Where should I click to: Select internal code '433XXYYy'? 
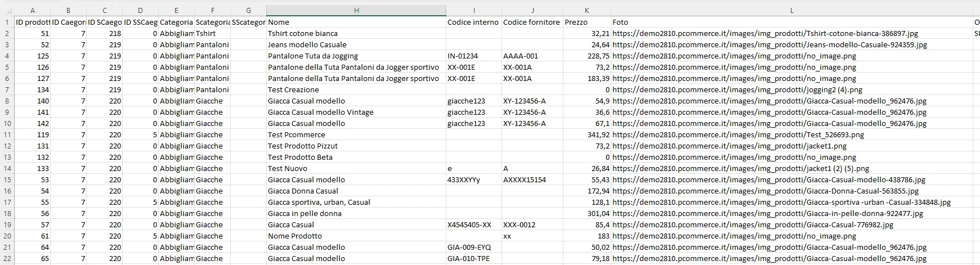pyautogui.click(x=474, y=179)
